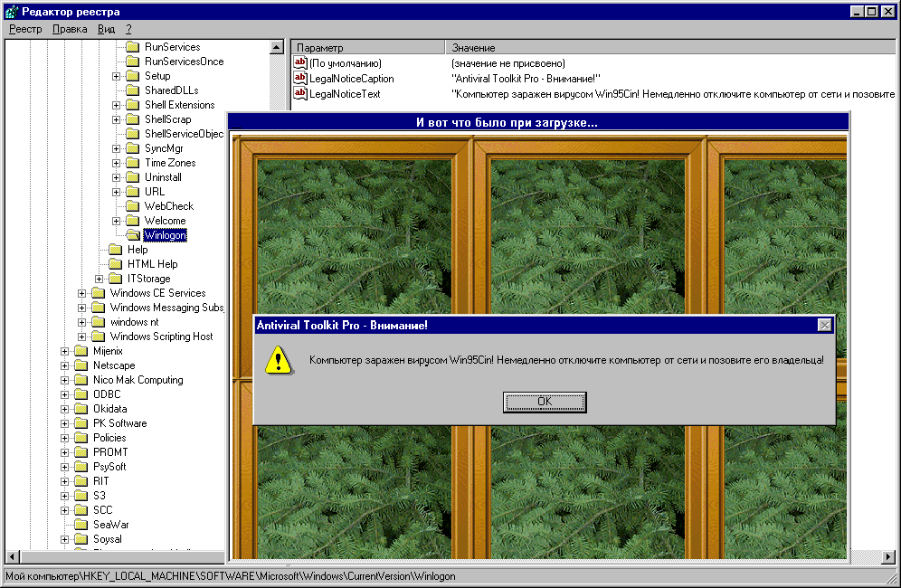Click the warning icon in the dialog
This screenshot has height=588, width=901.
pos(279,360)
